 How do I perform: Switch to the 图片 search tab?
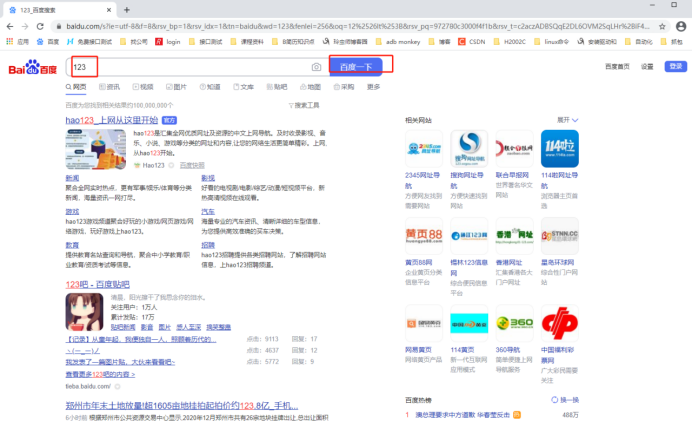176,87
